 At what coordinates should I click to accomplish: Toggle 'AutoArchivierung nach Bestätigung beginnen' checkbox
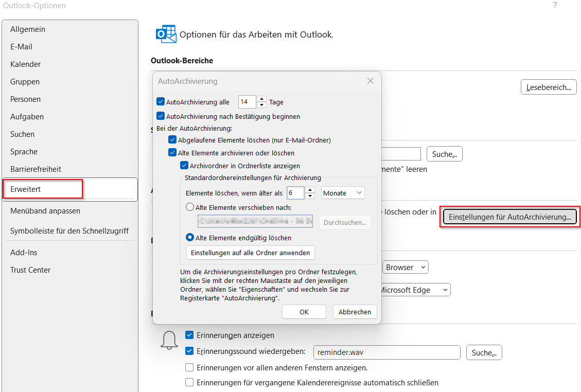(x=161, y=116)
